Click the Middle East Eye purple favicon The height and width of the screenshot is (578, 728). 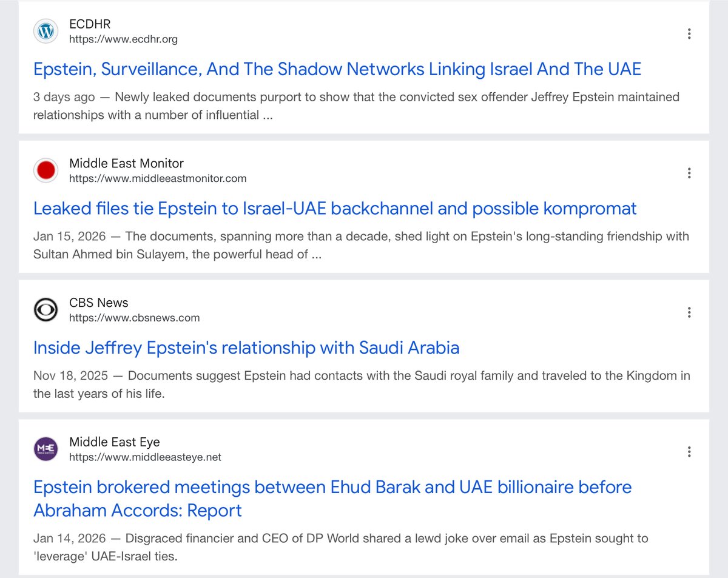[x=45, y=449]
